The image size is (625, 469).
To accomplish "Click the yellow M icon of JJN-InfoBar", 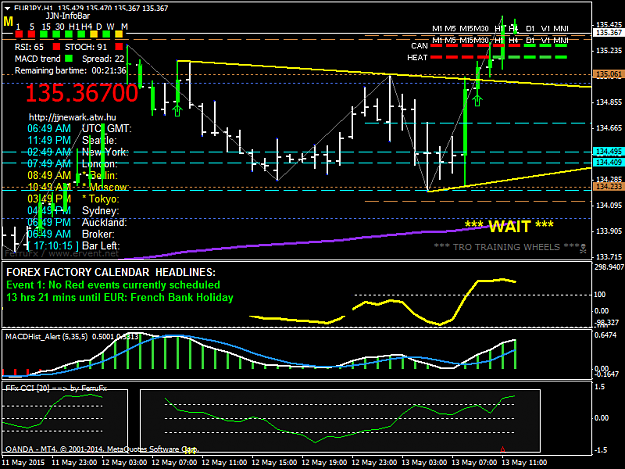I will 8,22.
